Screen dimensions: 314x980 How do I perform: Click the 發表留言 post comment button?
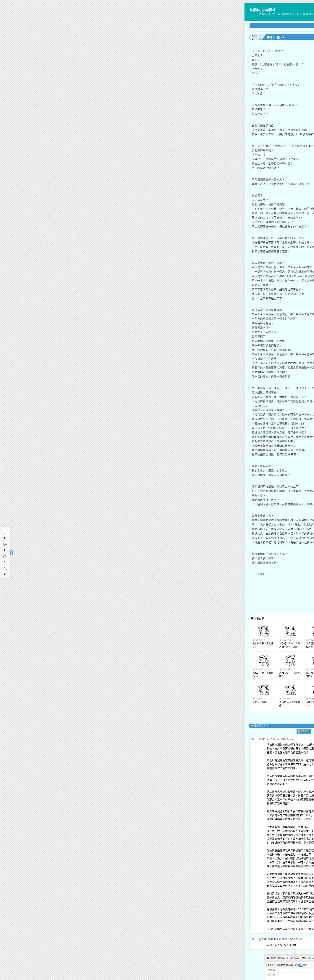[303, 731]
